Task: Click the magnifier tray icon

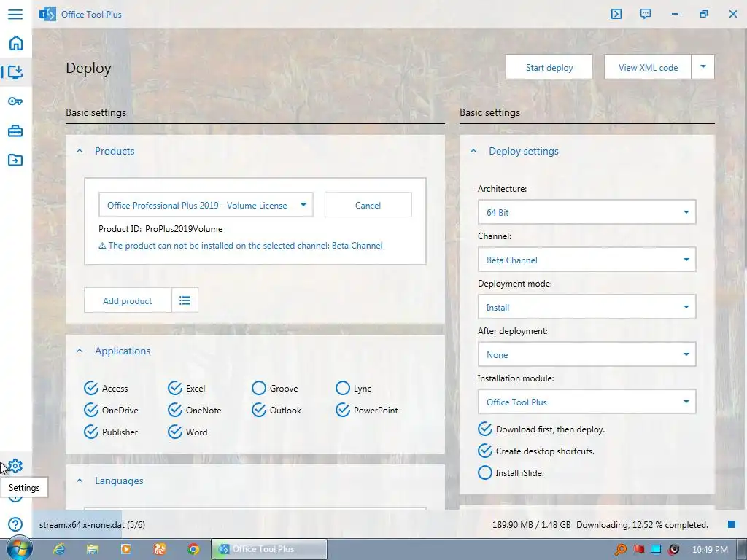Action: pos(621,550)
